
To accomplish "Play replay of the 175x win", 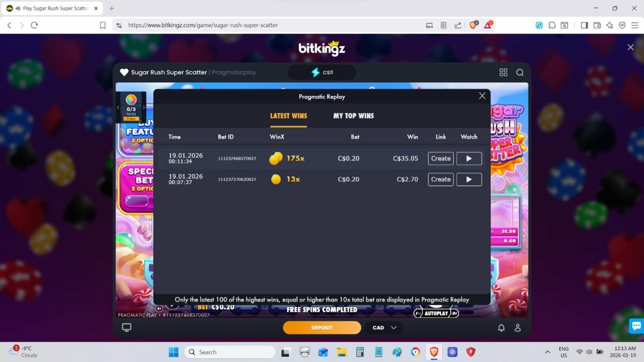I will 469,158.
